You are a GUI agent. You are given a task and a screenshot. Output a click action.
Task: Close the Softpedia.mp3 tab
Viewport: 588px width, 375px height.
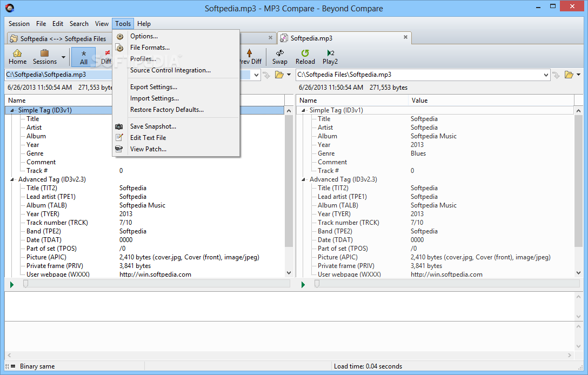pyautogui.click(x=405, y=37)
